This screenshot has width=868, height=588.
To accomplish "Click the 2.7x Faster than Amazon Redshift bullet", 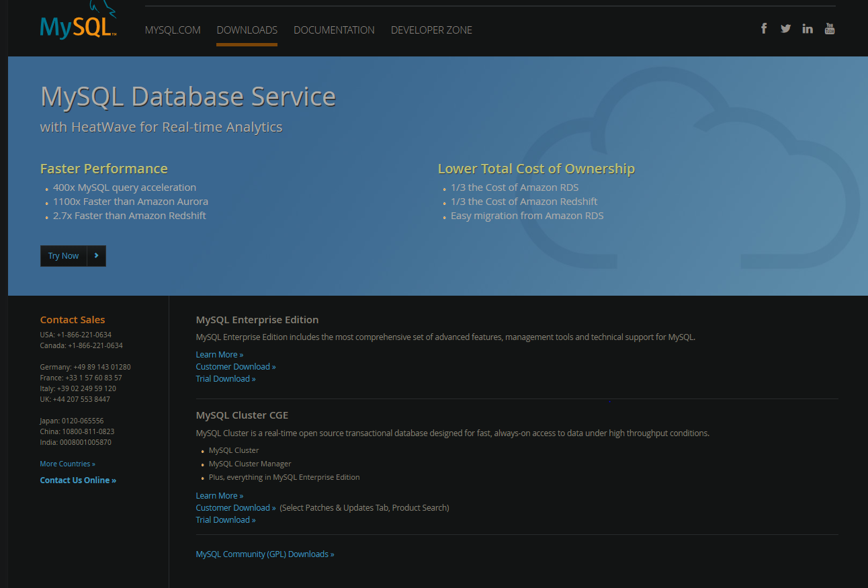I will 130,216.
